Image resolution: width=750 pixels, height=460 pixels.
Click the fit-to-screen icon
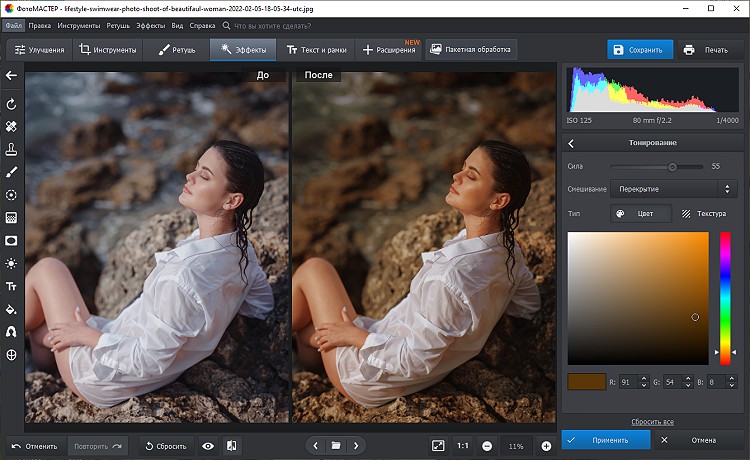(438, 445)
